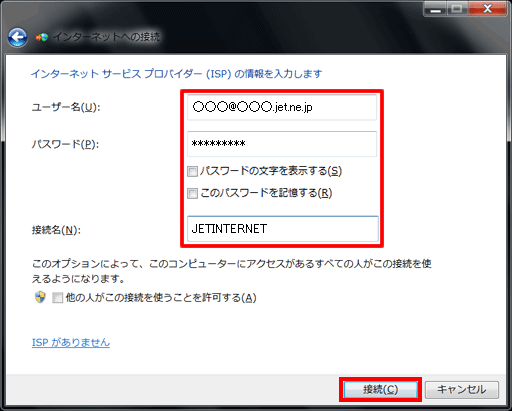
Task: Select the 接続名 field containing JETINTERNET
Action: tap(283, 229)
